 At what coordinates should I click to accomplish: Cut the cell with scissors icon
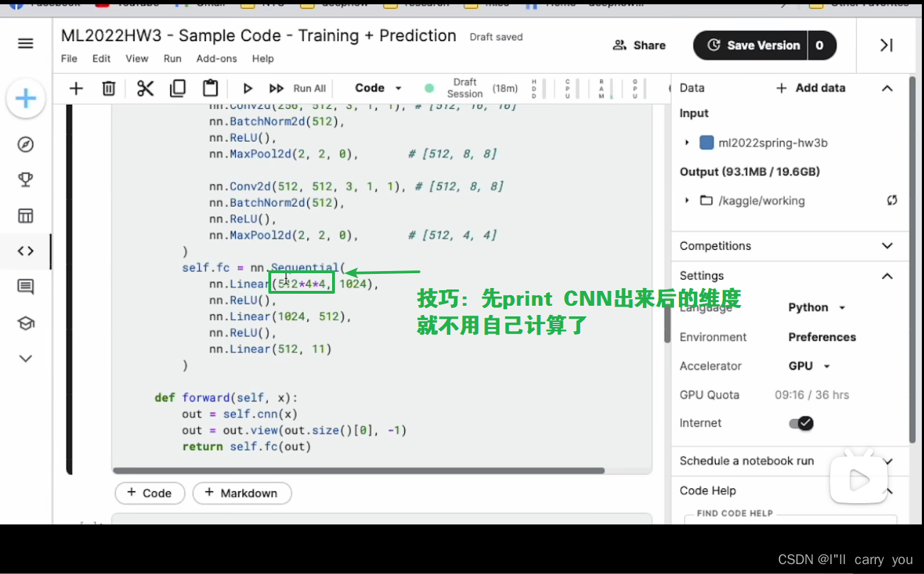(145, 88)
